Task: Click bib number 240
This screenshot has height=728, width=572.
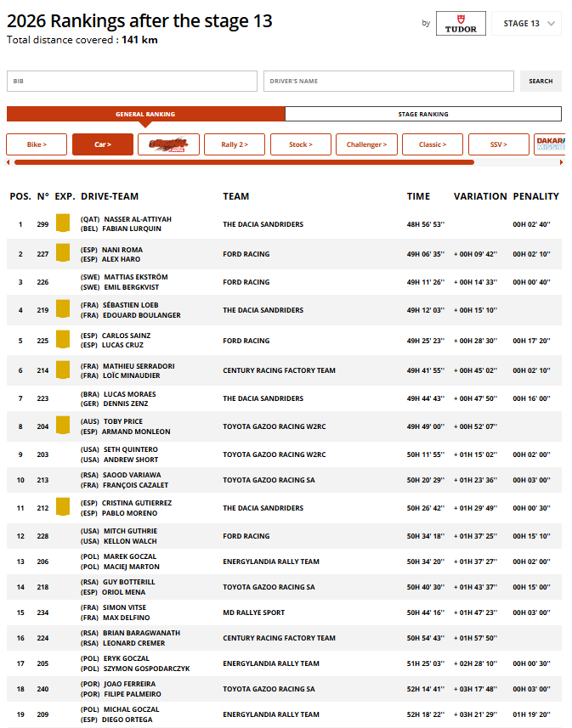Action: [x=42, y=689]
